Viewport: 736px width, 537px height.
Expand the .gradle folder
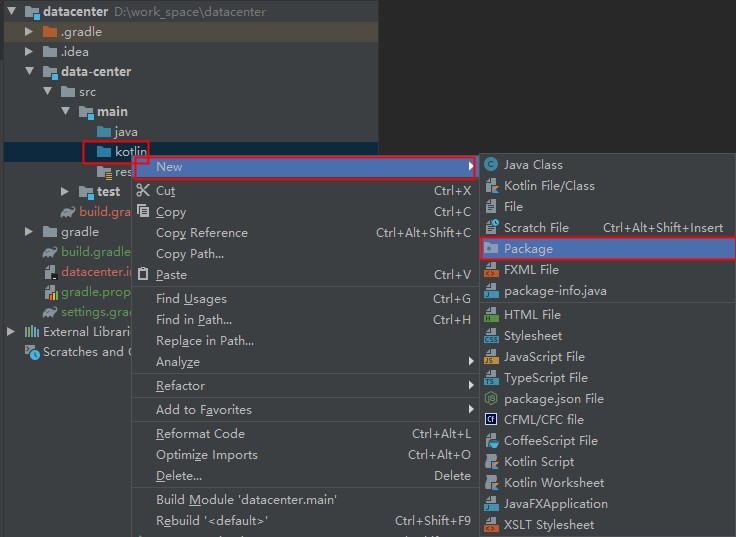30,32
